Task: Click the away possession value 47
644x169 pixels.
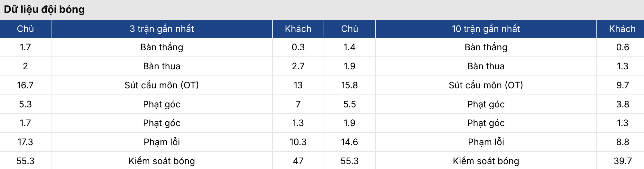Action: tap(298, 161)
